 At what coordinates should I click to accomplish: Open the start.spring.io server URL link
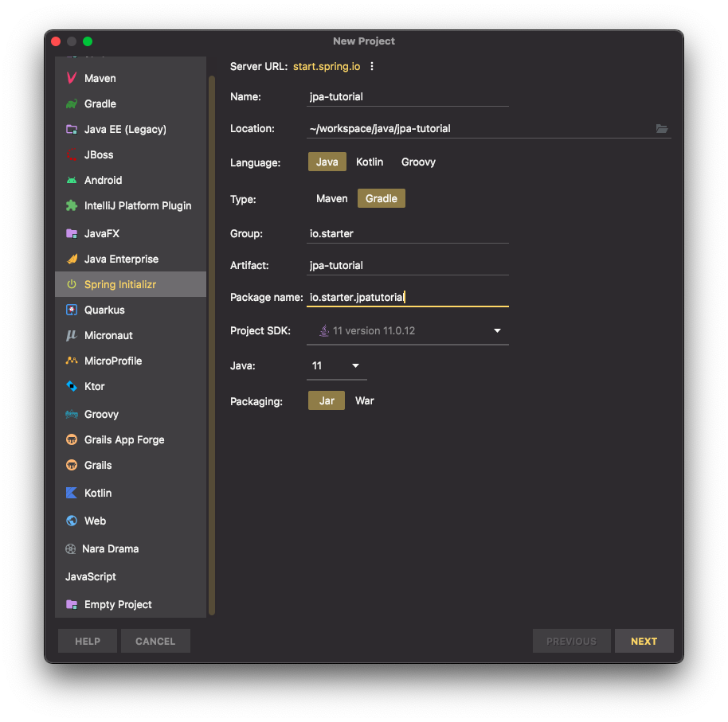tap(327, 66)
